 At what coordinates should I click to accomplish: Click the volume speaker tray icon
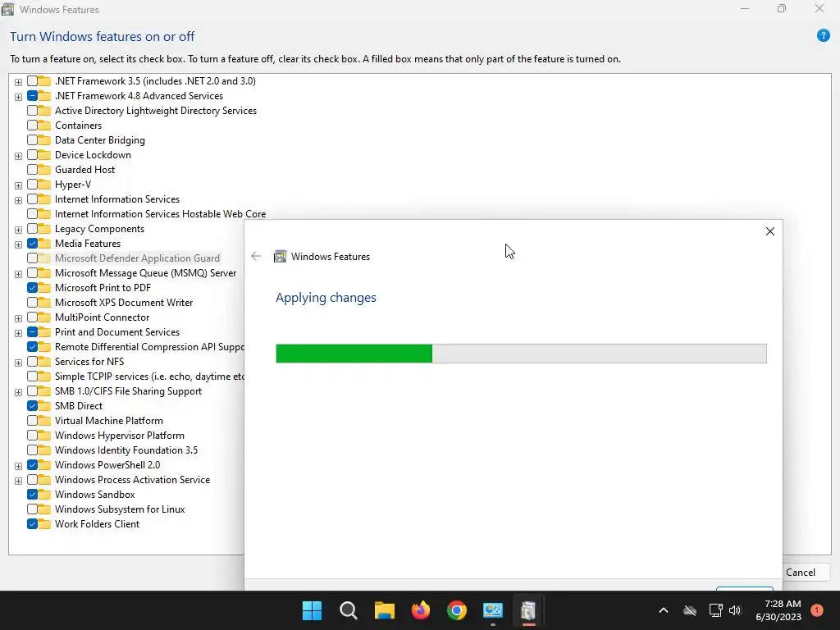(x=735, y=610)
